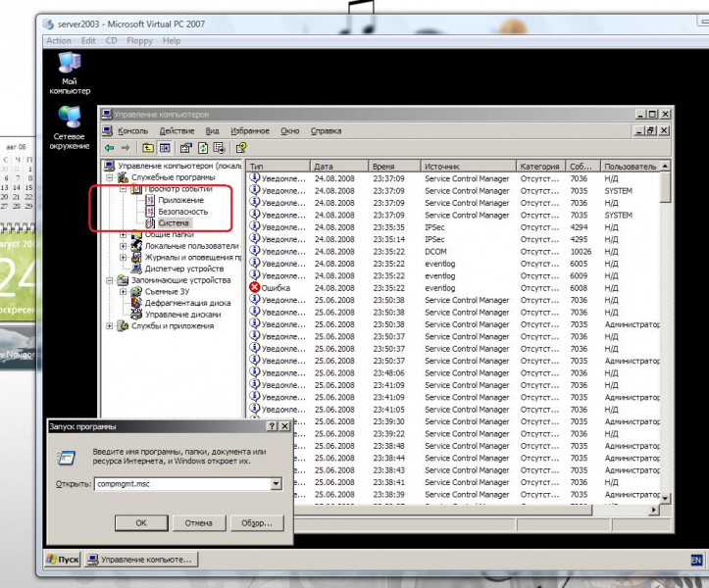Click the Дефрагментация диска tree icon
Image resolution: width=709 pixels, height=588 pixels.
(136, 303)
